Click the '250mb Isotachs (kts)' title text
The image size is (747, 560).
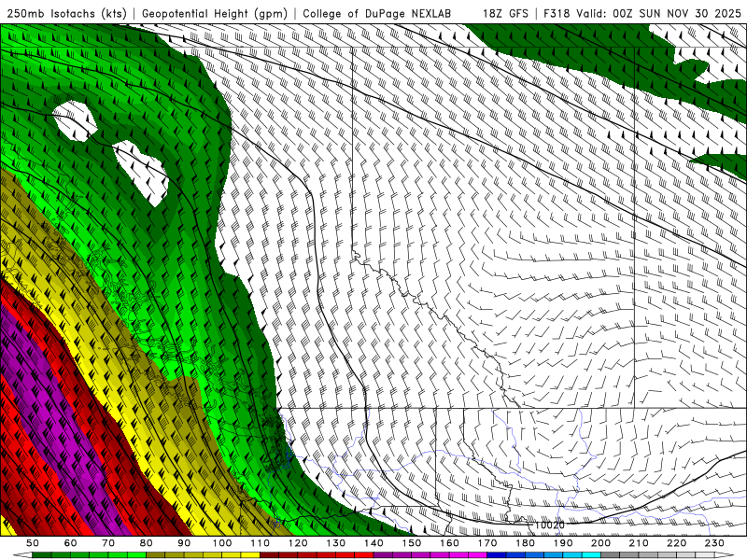point(66,14)
